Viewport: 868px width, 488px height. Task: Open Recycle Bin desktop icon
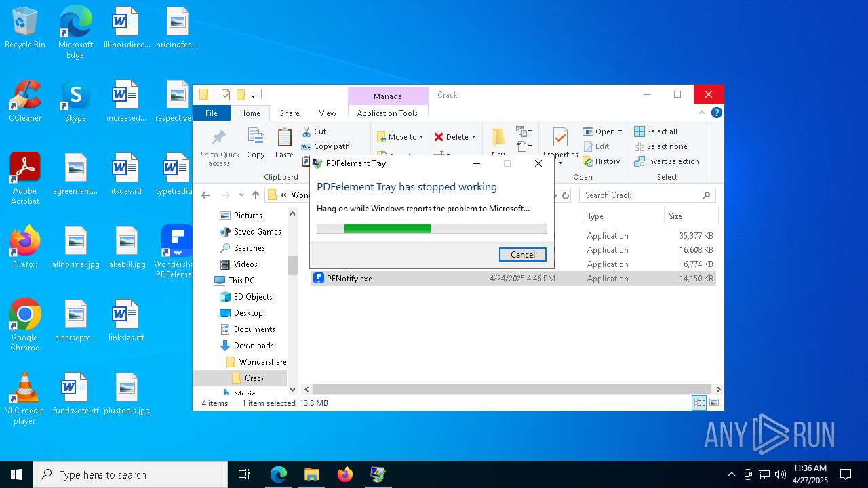25,29
